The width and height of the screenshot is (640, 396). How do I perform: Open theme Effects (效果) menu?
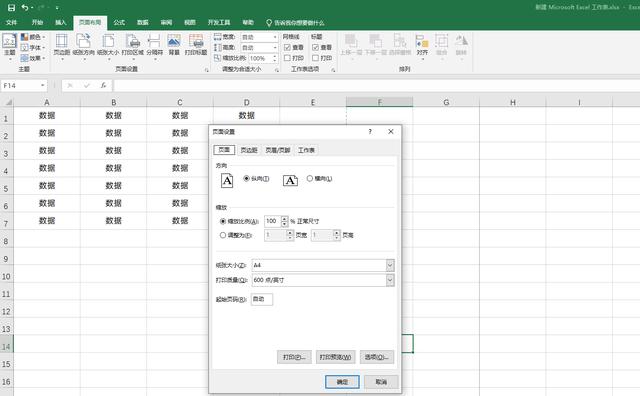coord(33,58)
